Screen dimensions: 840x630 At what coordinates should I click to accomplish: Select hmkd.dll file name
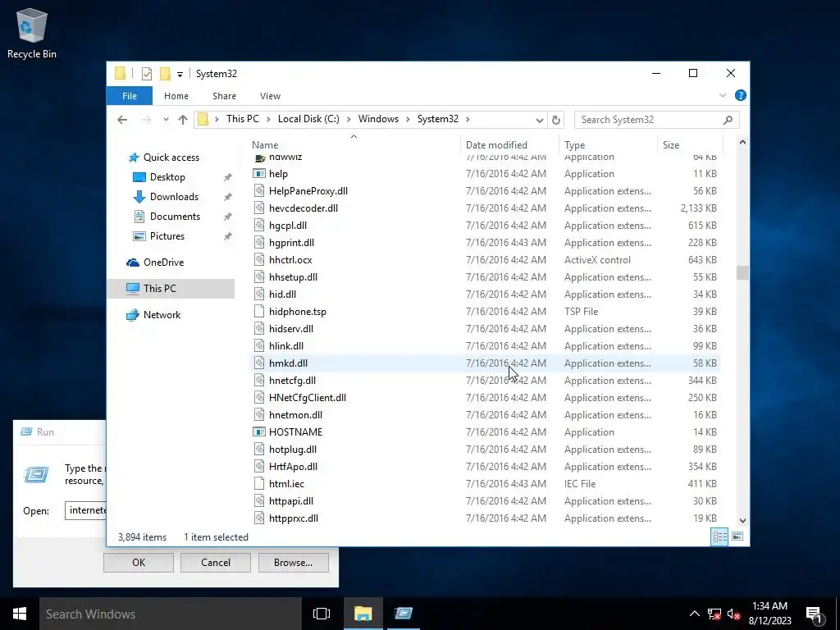pyautogui.click(x=288, y=363)
